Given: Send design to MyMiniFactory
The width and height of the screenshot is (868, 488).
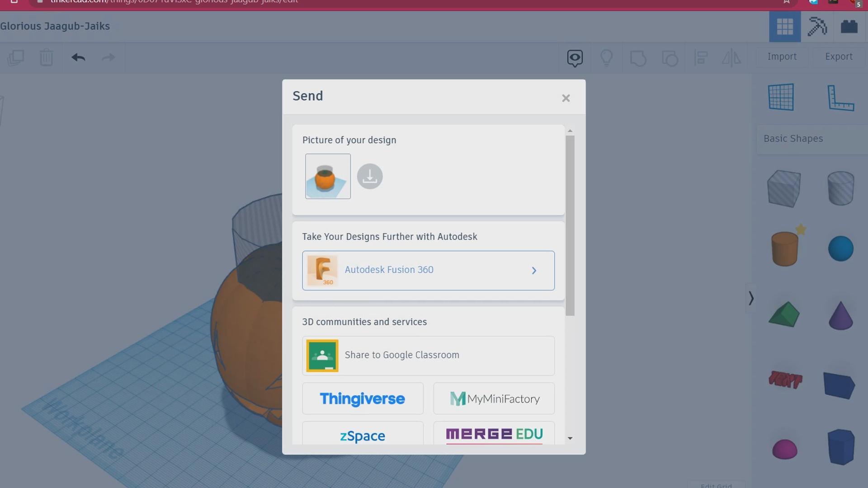Looking at the screenshot, I should click(x=494, y=399).
